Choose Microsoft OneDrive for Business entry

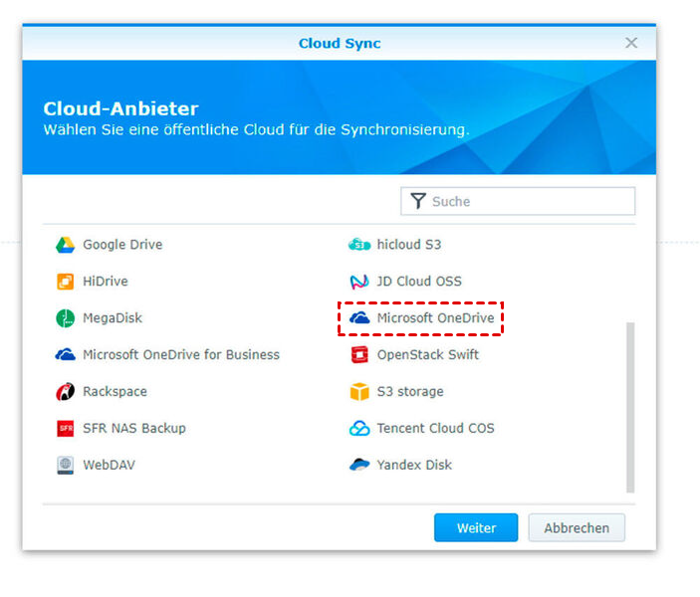pos(180,355)
